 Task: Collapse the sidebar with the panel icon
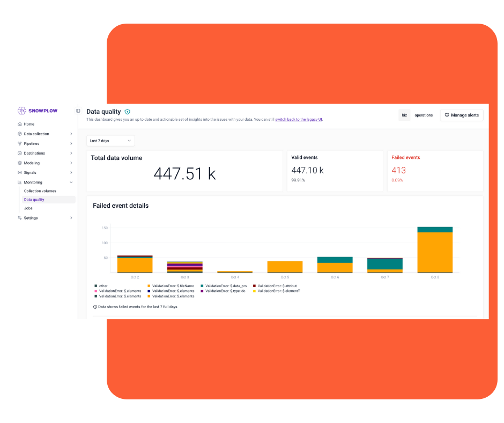pyautogui.click(x=78, y=111)
